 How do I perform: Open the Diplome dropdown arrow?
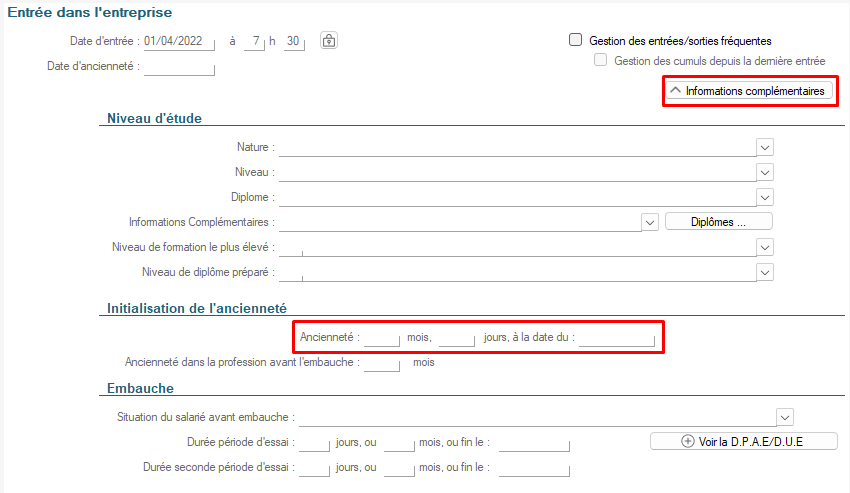tap(765, 197)
